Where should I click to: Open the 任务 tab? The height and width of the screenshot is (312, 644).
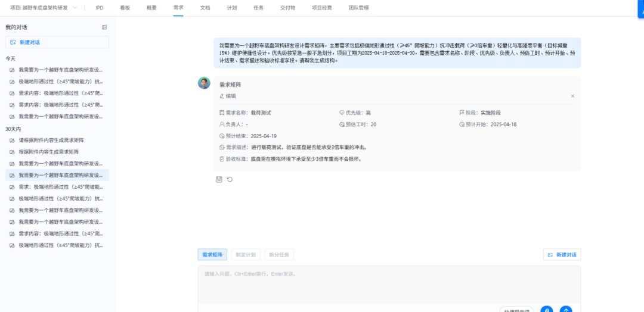[258, 8]
